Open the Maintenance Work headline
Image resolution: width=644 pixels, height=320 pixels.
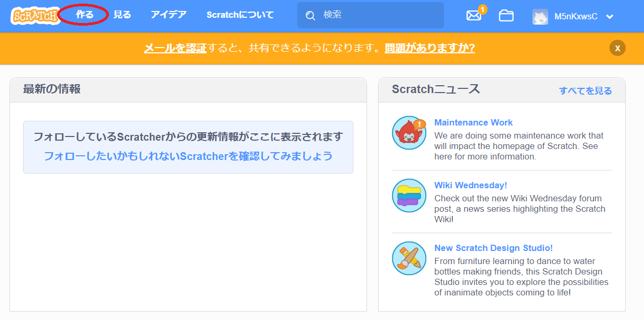pos(473,122)
